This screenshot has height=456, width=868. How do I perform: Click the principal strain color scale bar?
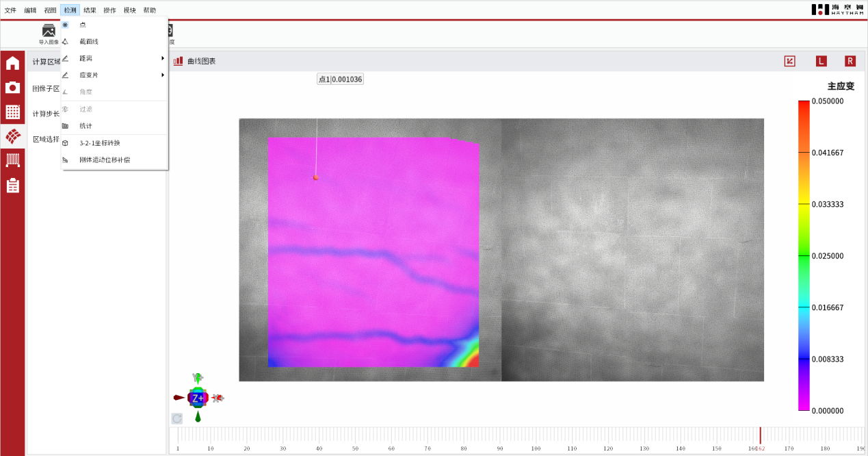(803, 255)
